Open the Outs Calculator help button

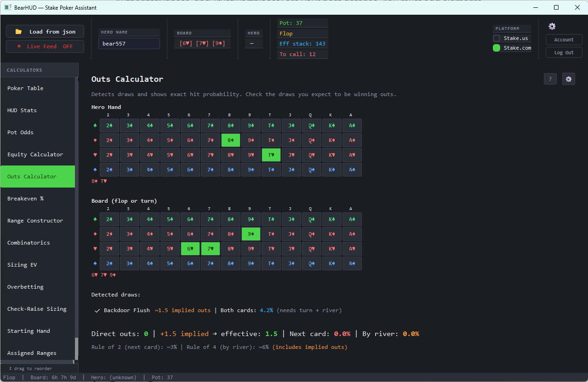point(550,79)
